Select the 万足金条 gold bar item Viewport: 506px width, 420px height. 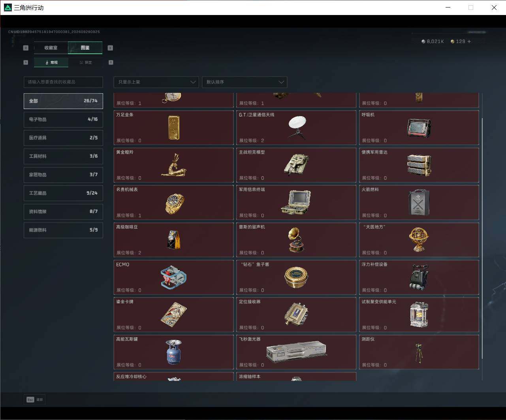coord(173,128)
